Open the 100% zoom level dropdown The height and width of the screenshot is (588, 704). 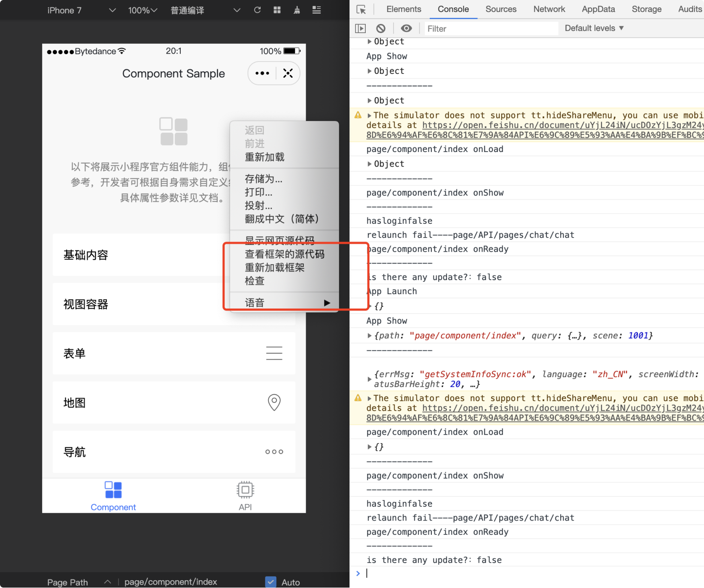pyautogui.click(x=143, y=10)
